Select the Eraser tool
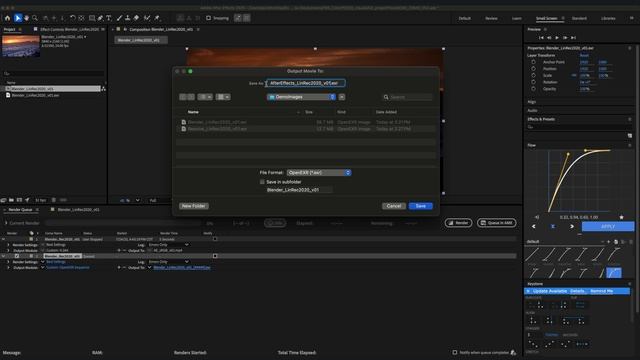This screenshot has width=640, height=360. pos(136,18)
